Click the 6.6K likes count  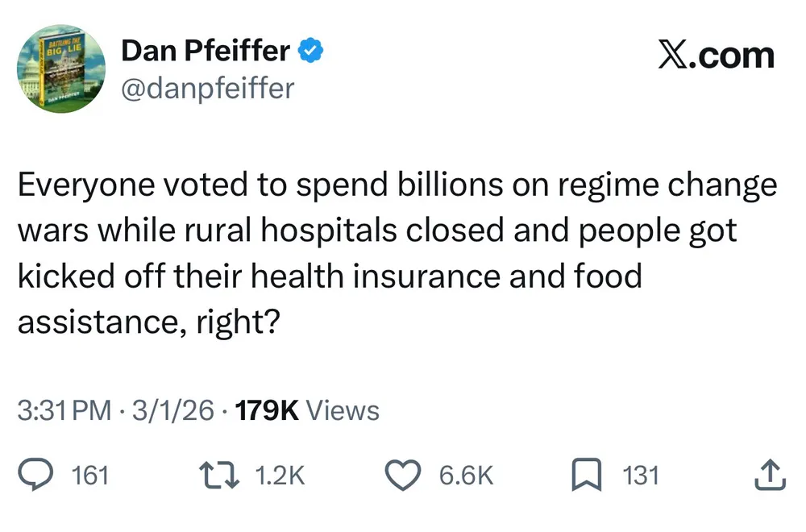click(466, 476)
